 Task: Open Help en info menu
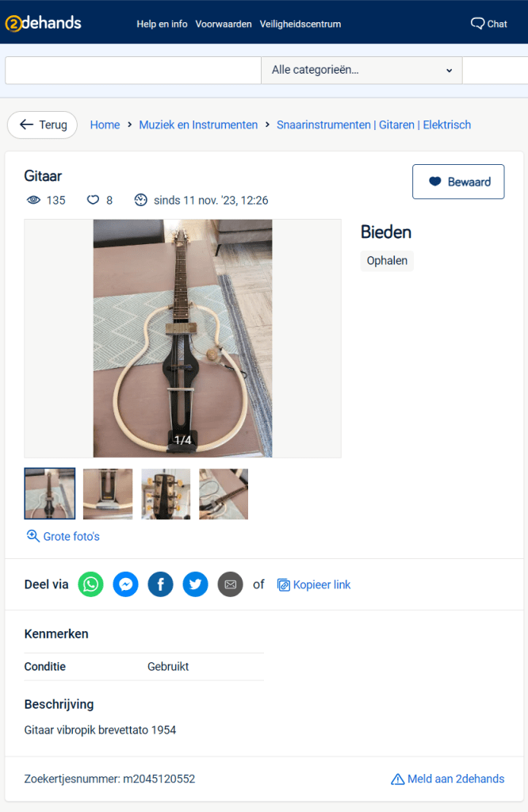[x=162, y=24]
